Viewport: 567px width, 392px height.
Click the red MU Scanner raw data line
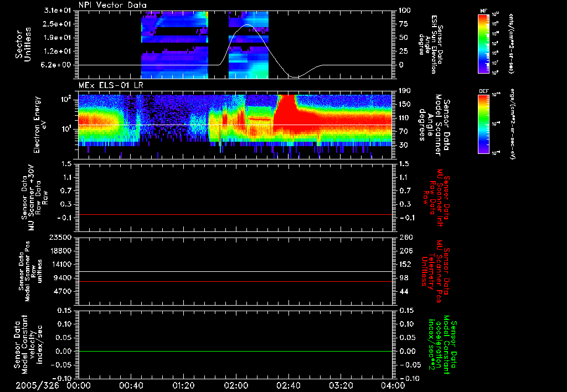[235, 214]
